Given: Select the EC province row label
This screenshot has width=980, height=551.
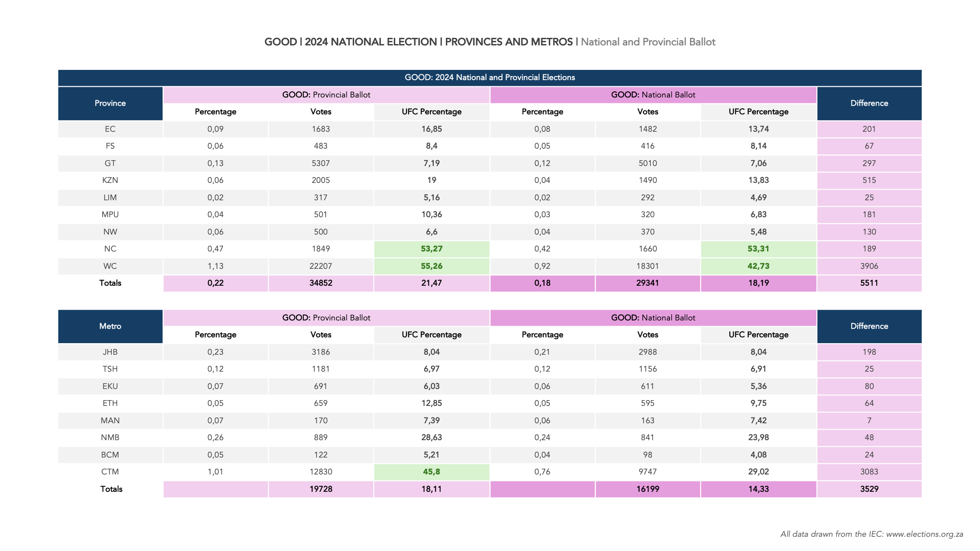Looking at the screenshot, I should pos(110,129).
